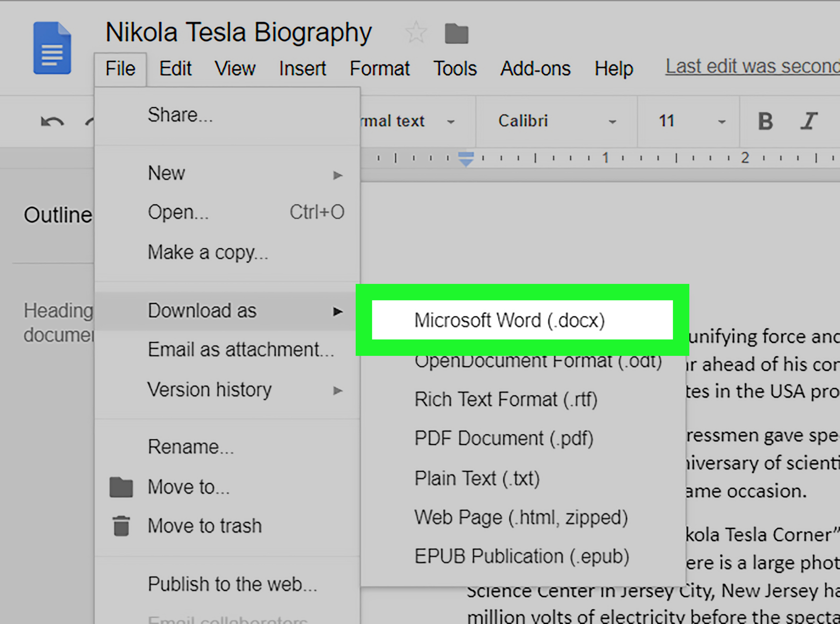Download as Microsoft Word (.docx)
This screenshot has width=840, height=624.
pyautogui.click(x=522, y=320)
